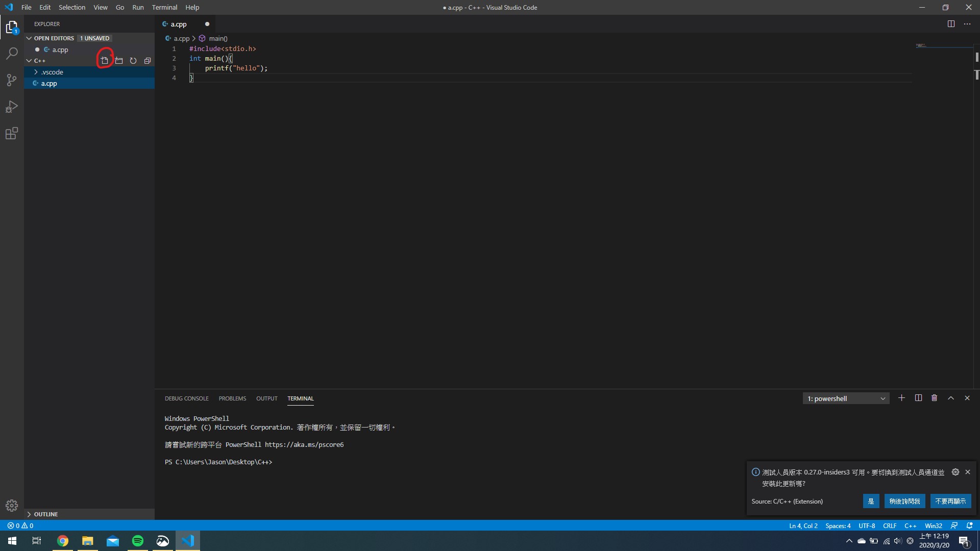The image size is (980, 551).
Task: Open the powershell terminal selector dropdown
Action: [846, 398]
